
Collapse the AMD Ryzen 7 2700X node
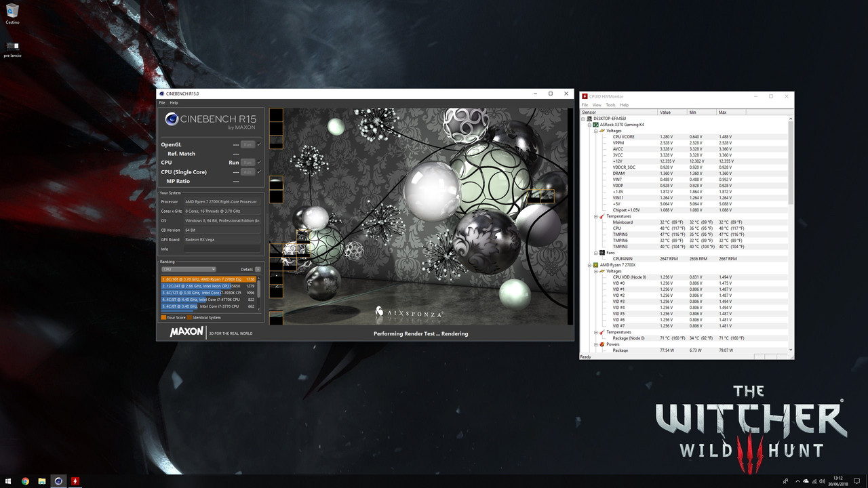[x=589, y=265]
